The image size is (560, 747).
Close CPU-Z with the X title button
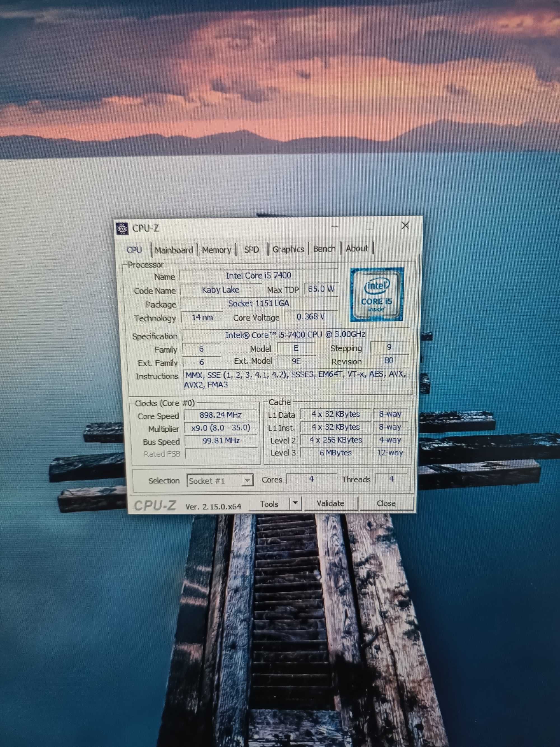[405, 225]
